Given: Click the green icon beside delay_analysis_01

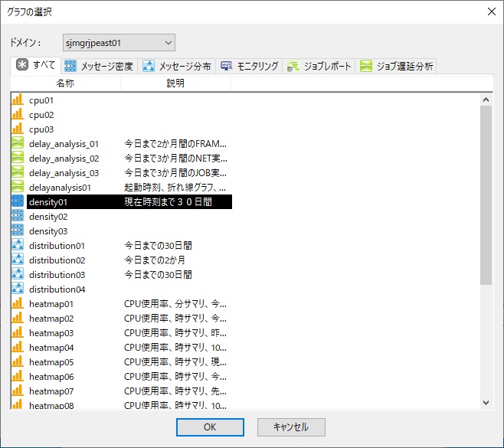Looking at the screenshot, I should 18,143.
